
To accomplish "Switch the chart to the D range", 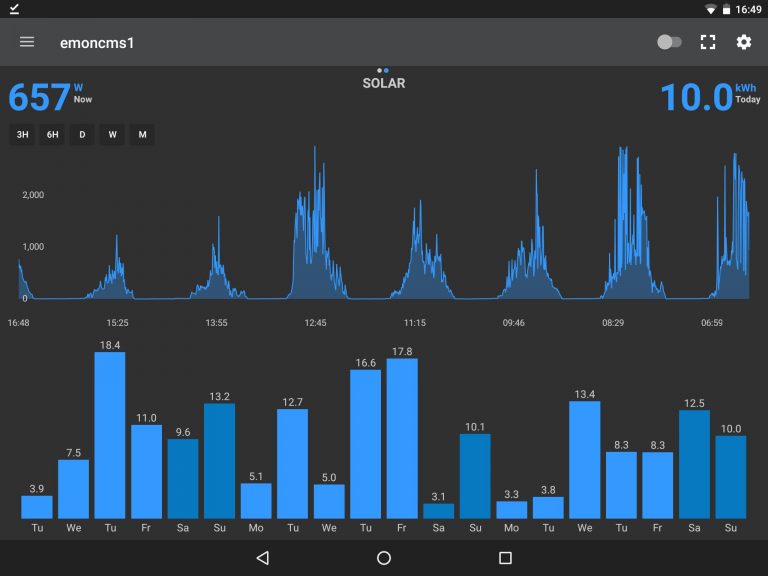I will [82, 135].
